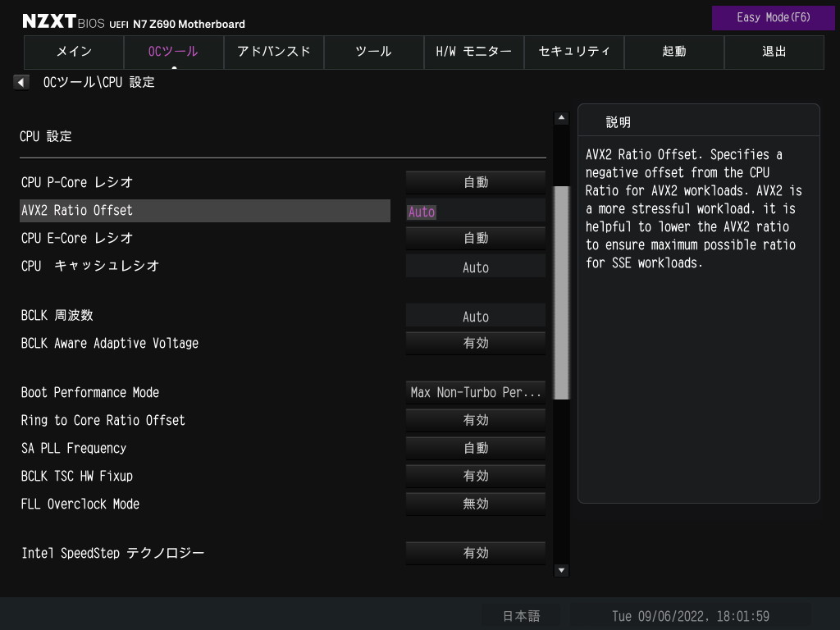The width and height of the screenshot is (840, 630).
Task: Go to the H/W モニター tab
Action: (x=474, y=52)
